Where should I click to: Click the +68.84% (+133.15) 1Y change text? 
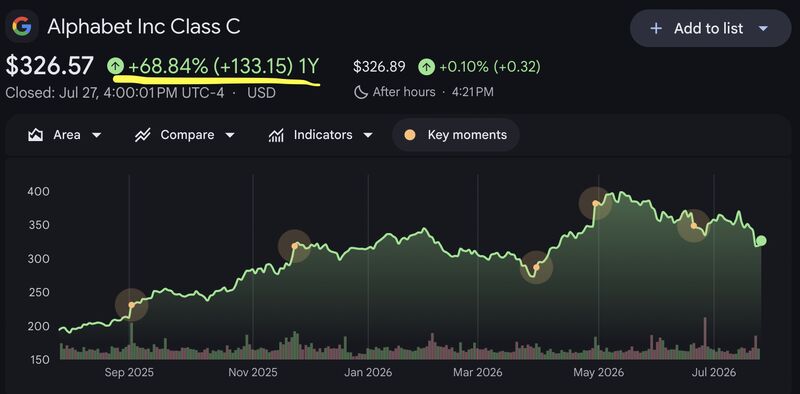[x=223, y=66]
